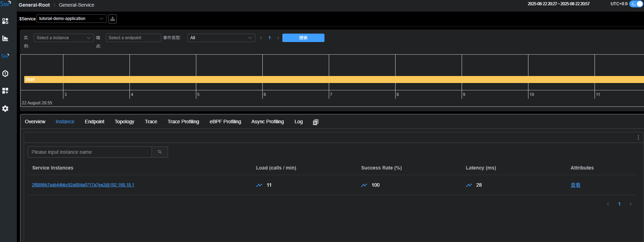Open the Select a instance dropdown
Screen dimensions: 644x242
[x=63, y=38]
